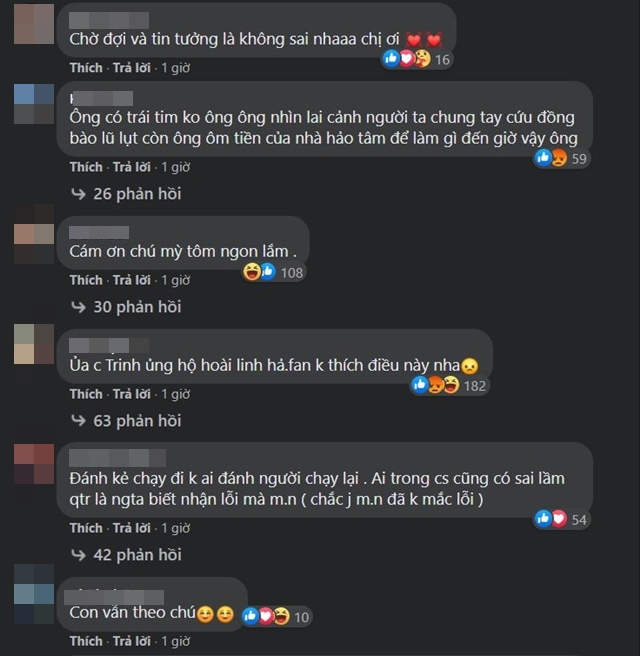Open the avatar of the 'Chờ đợi' commenter
This screenshot has width=640, height=656.
point(34,24)
